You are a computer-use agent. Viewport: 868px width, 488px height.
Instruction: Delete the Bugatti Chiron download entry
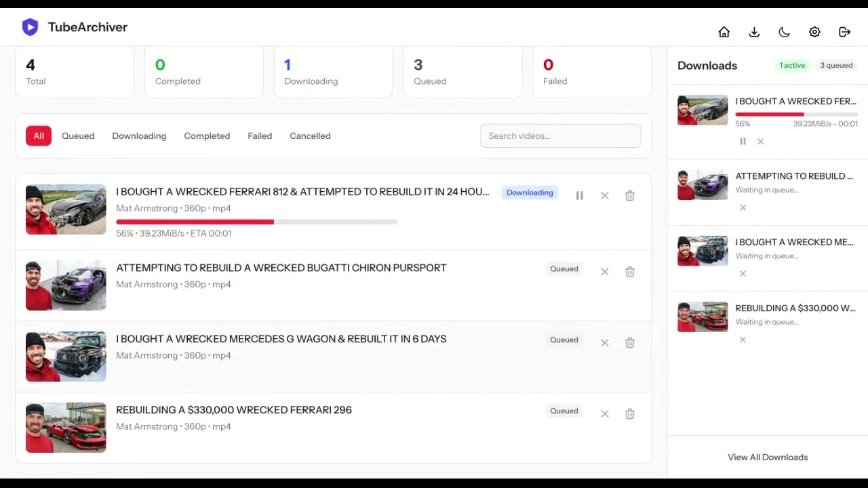click(629, 271)
